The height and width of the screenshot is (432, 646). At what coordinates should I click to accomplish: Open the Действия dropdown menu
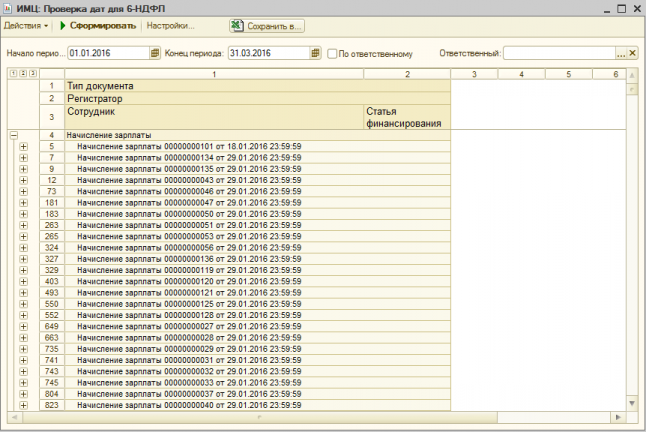pos(26,25)
